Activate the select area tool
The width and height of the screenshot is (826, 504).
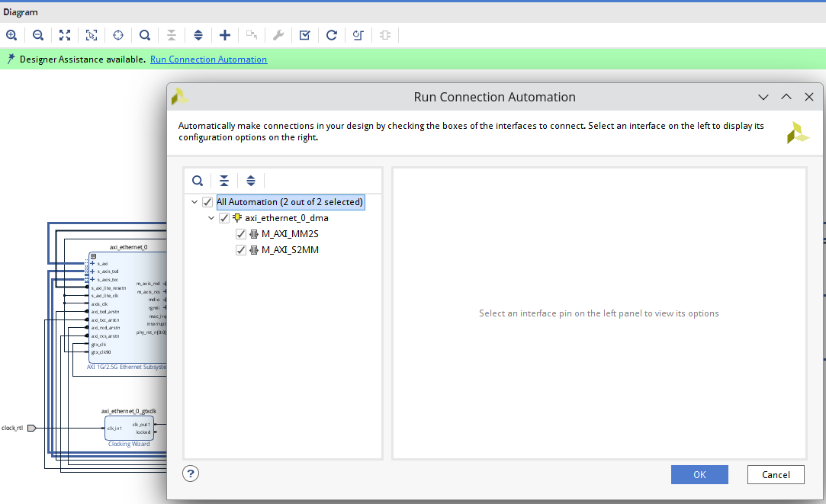[x=91, y=35]
